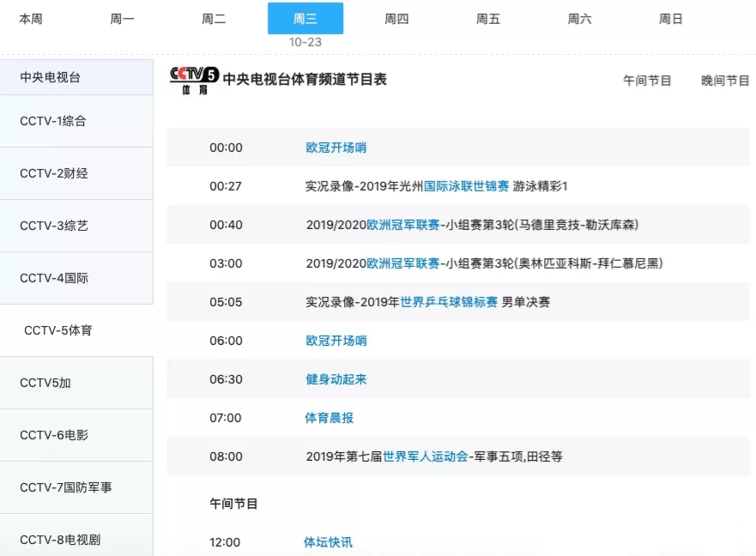
Task: Switch to the 周一 tab
Action: pos(122,19)
